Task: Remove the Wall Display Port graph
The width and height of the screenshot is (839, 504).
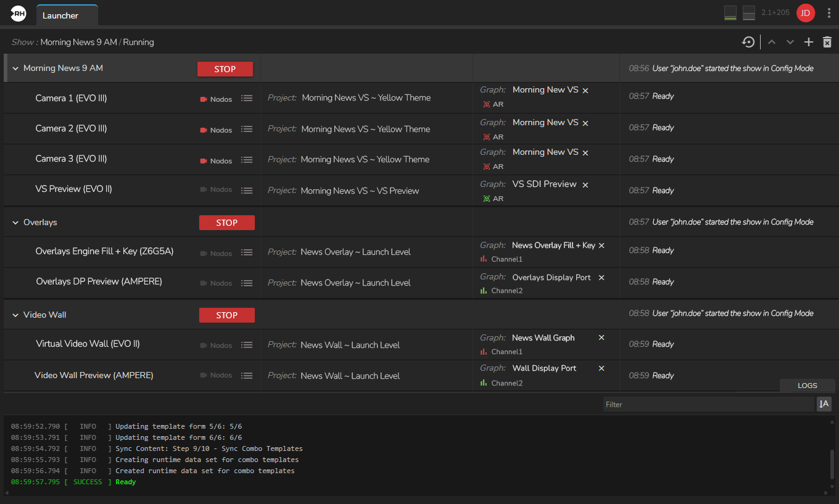Action: (x=601, y=368)
